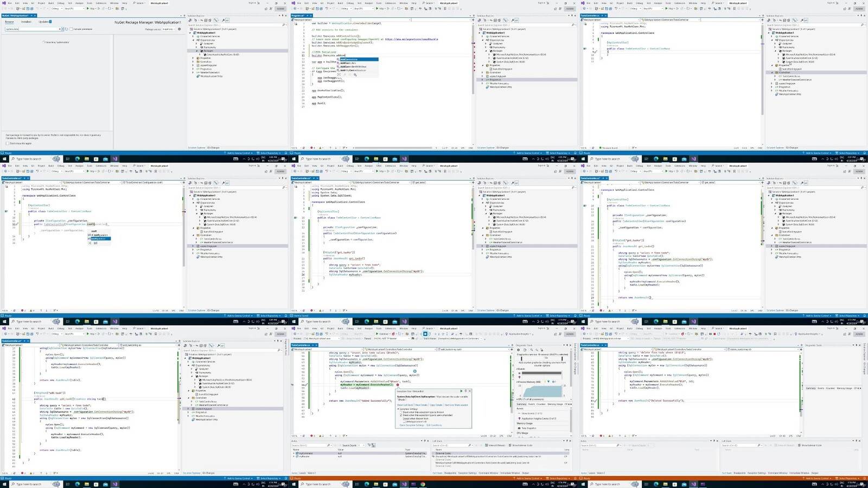Click the [HttpPost("add_task")] attribute line
The height and width of the screenshot is (488, 868).
(50, 392)
